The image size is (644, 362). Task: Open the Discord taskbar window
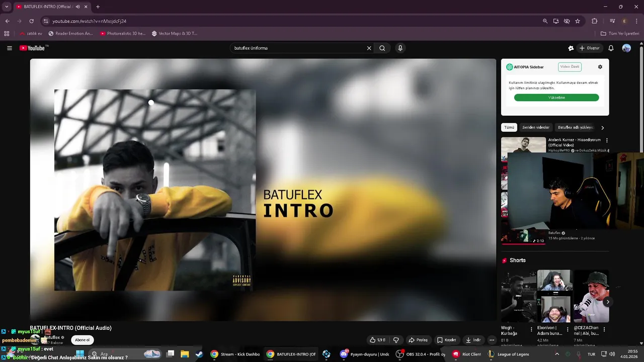click(x=364, y=354)
